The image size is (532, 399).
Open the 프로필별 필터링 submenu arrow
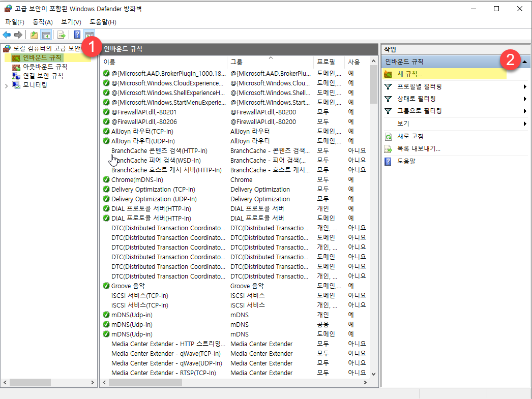click(525, 87)
